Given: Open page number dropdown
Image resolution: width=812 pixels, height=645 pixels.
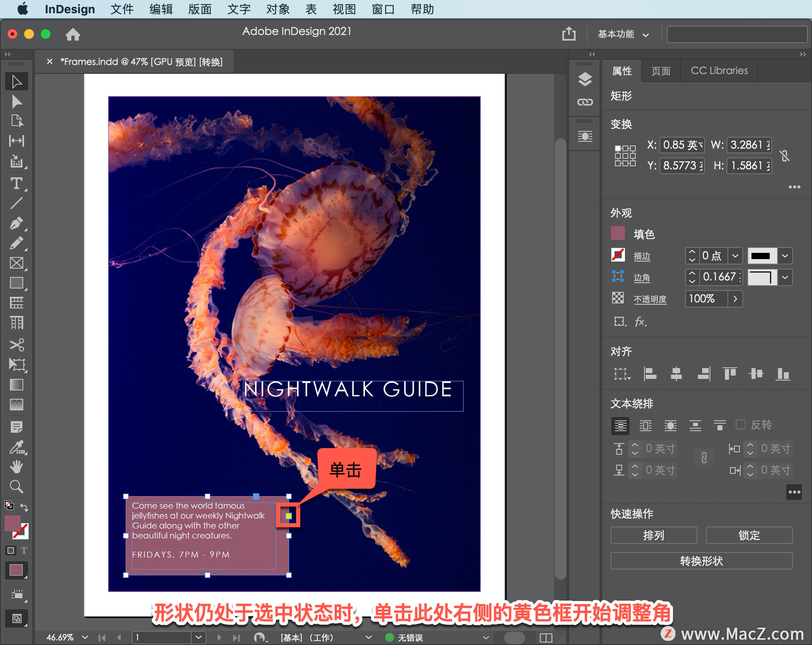Looking at the screenshot, I should (x=198, y=637).
